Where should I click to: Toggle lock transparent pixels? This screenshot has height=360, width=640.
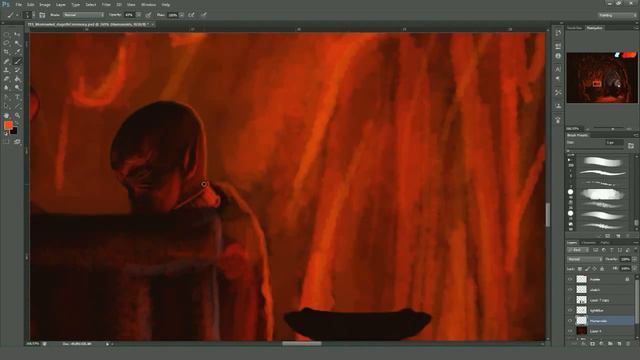click(580, 269)
